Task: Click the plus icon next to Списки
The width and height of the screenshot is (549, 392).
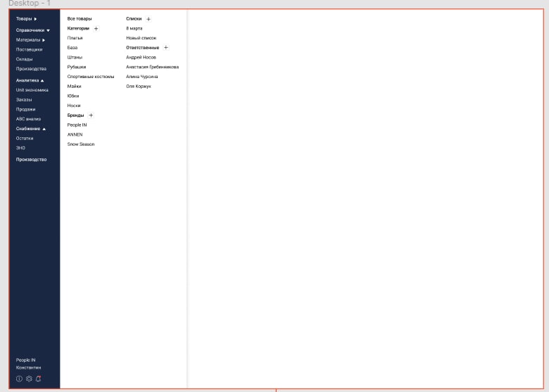Action: tap(149, 19)
